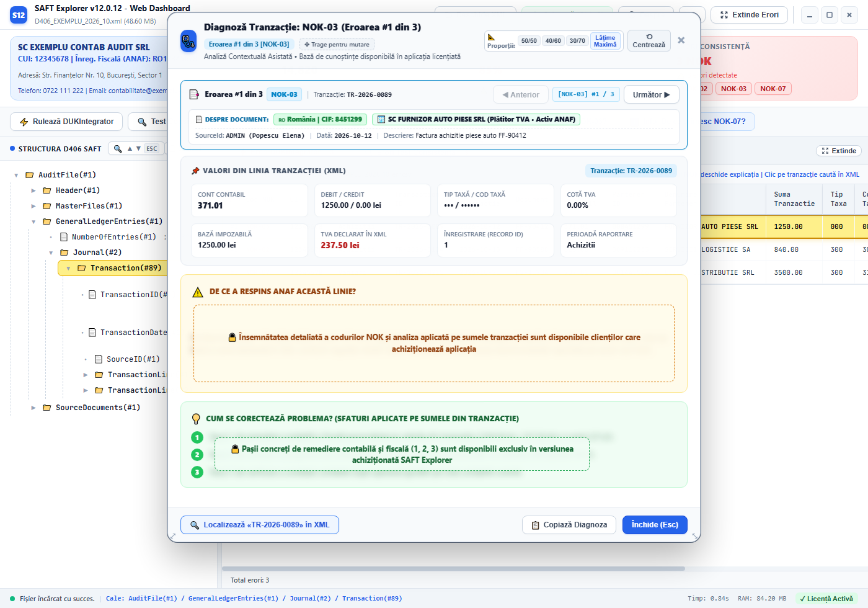Collapse the AuditFile(#1) tree node
Screen dimensions: 868x608
click(16, 175)
